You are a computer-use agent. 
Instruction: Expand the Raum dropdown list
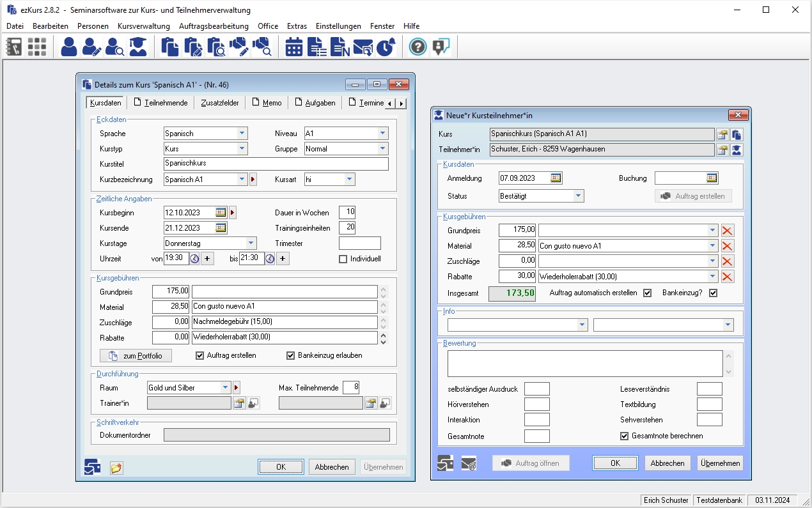pyautogui.click(x=225, y=388)
